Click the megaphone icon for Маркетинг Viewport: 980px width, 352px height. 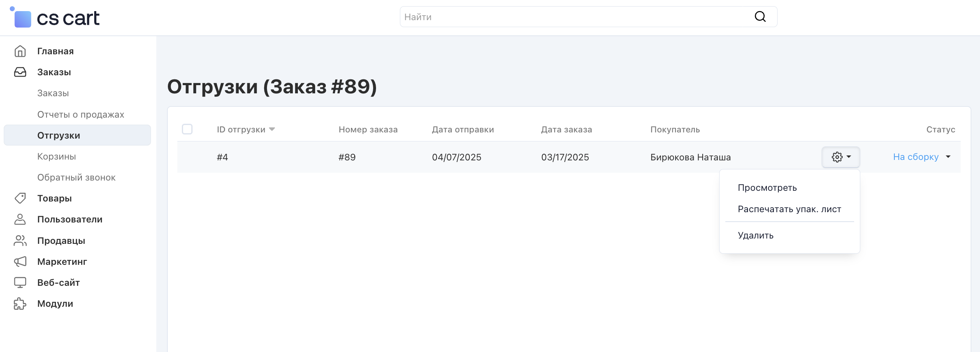point(20,262)
